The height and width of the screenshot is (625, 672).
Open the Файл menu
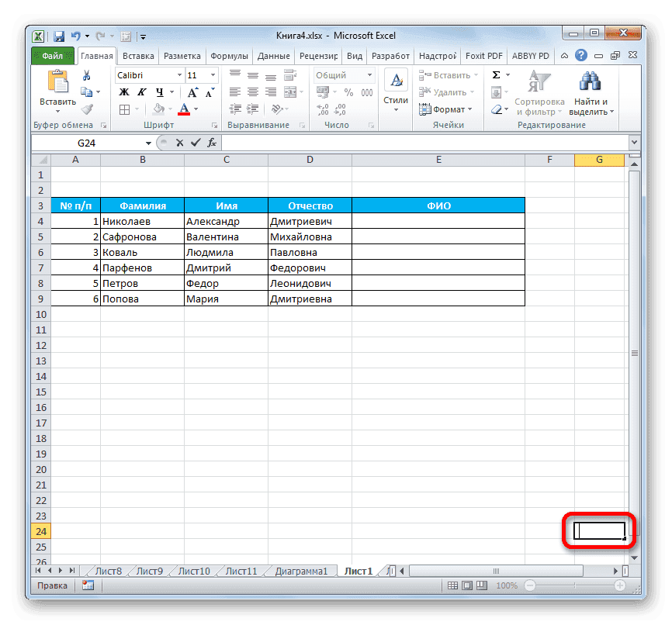click(50, 55)
